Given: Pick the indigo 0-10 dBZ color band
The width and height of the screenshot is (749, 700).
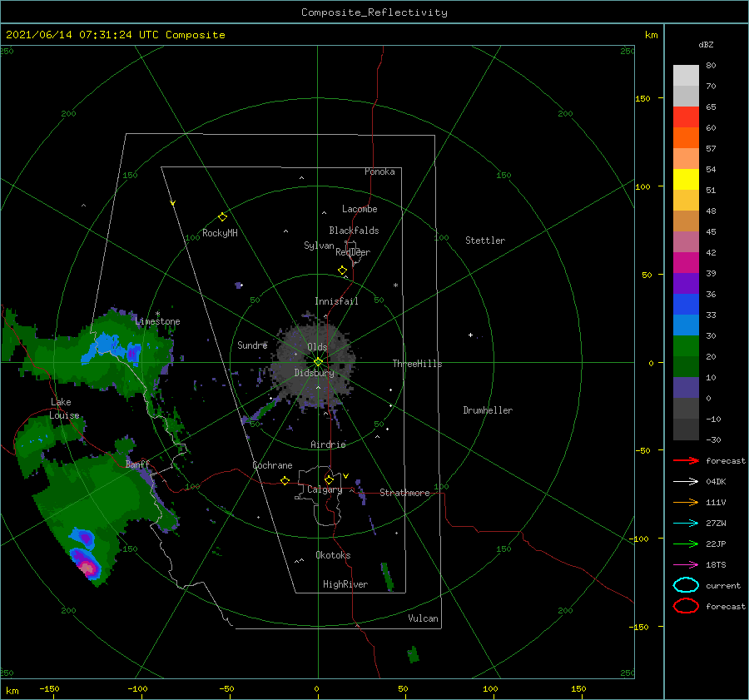Looking at the screenshot, I should (x=686, y=388).
